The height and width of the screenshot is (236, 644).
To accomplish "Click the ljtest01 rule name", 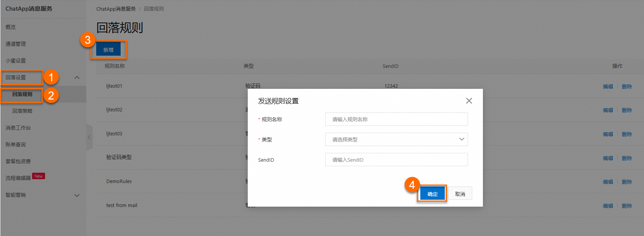I will 114,86.
